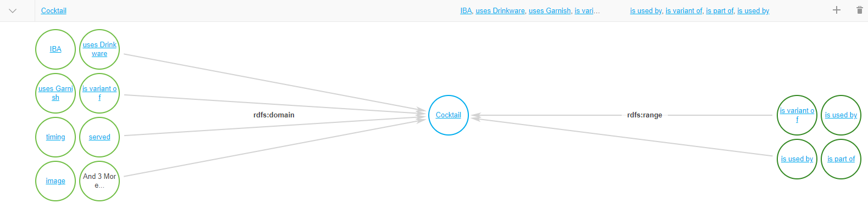Open last 'is used by' link in header
The width and height of the screenshot is (868, 203).
(x=753, y=10)
